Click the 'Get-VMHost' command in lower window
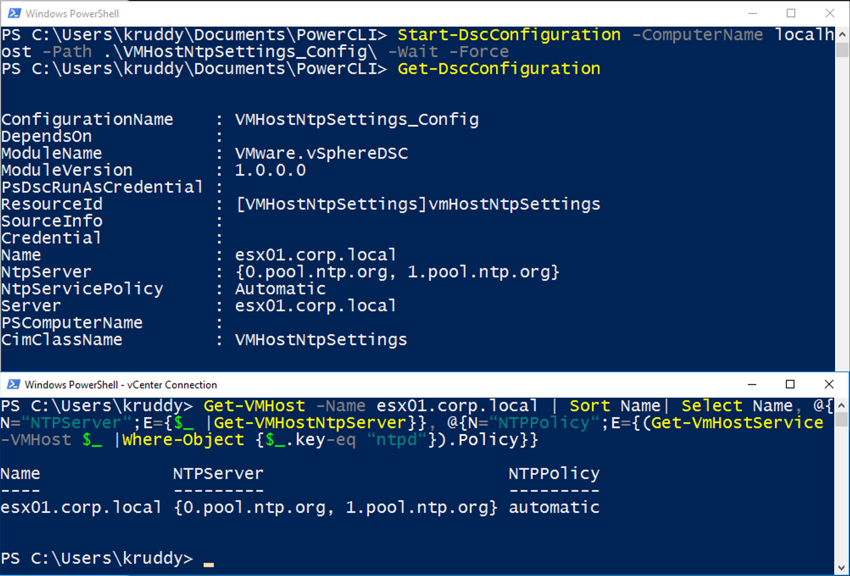The width and height of the screenshot is (850, 576). (254, 406)
